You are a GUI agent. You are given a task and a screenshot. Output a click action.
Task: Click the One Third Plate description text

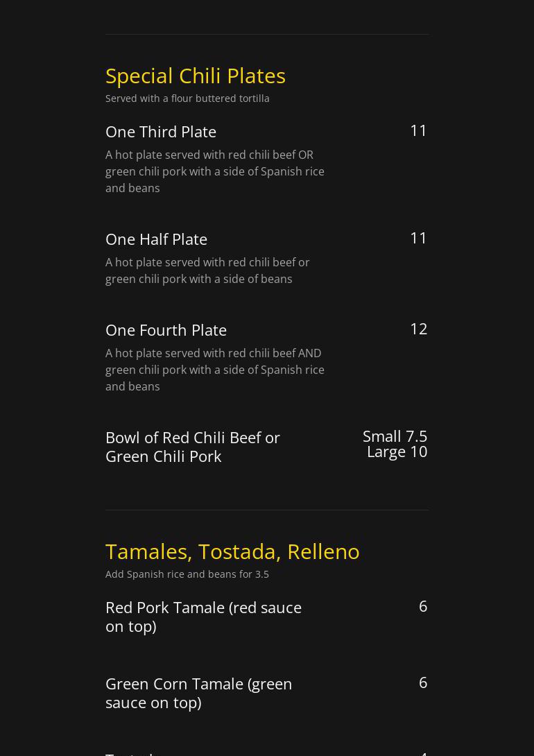pyautogui.click(x=215, y=171)
